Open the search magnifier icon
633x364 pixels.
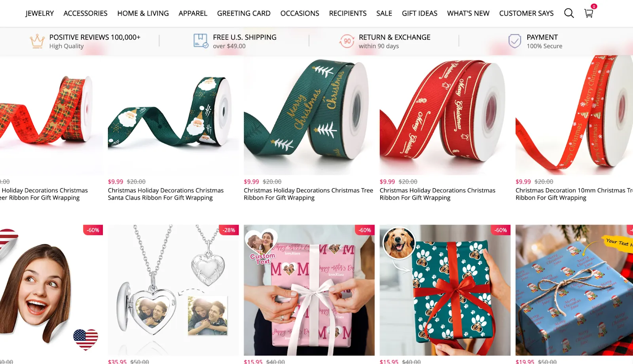tap(569, 13)
